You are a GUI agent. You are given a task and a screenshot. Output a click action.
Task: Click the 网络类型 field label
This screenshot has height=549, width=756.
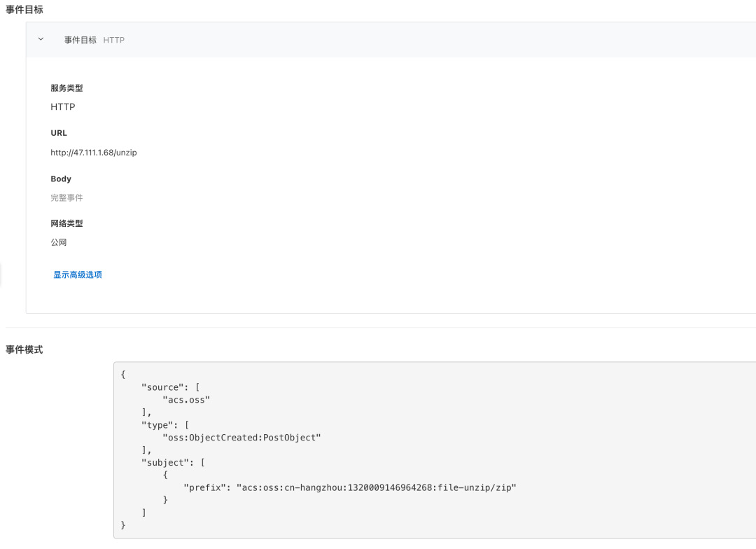coord(67,223)
